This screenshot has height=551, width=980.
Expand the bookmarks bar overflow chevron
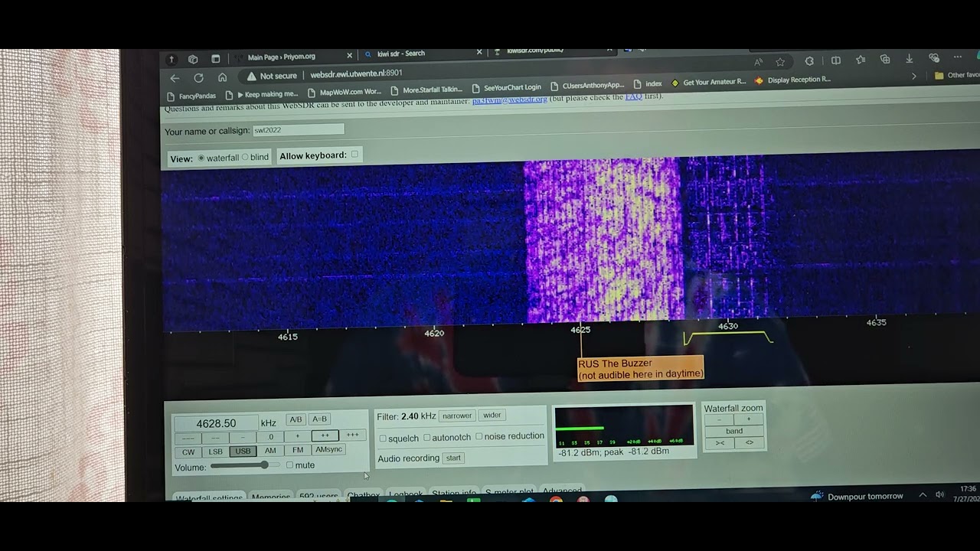pos(913,77)
